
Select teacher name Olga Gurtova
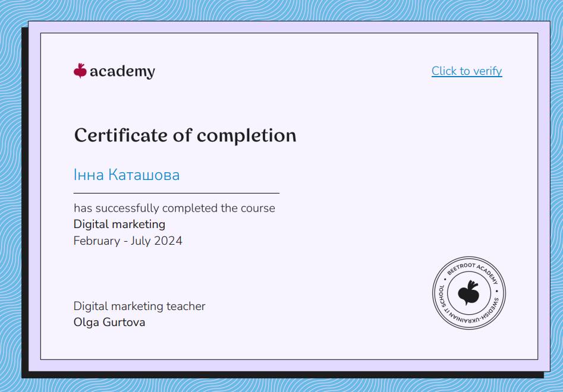click(109, 323)
